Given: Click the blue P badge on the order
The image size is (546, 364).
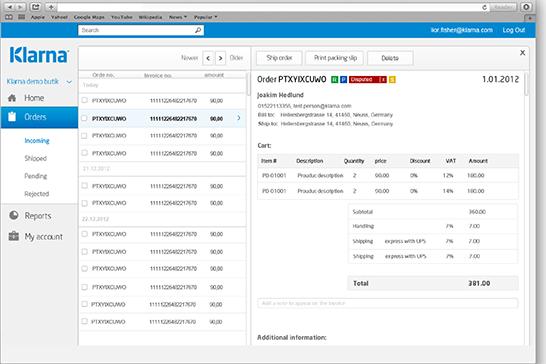Looking at the screenshot, I should [x=343, y=80].
